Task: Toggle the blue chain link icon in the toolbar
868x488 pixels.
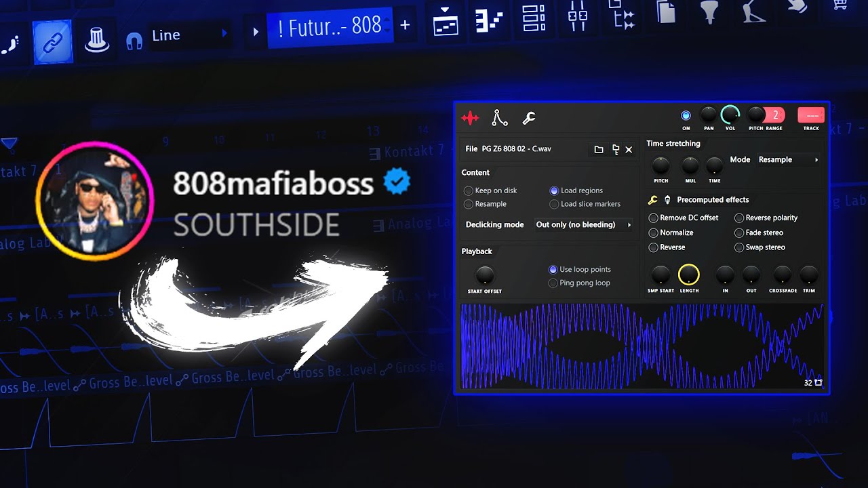Action: (53, 42)
